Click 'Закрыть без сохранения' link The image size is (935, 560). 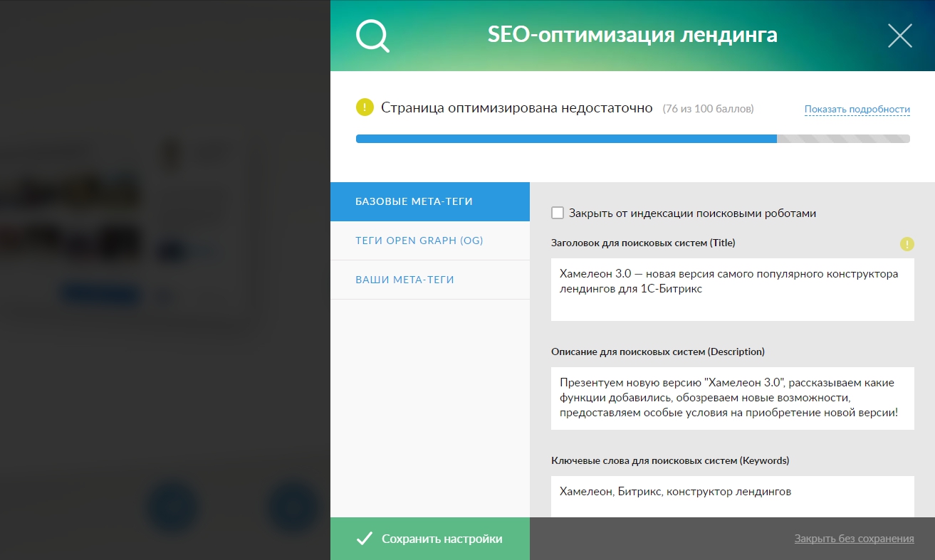854,539
